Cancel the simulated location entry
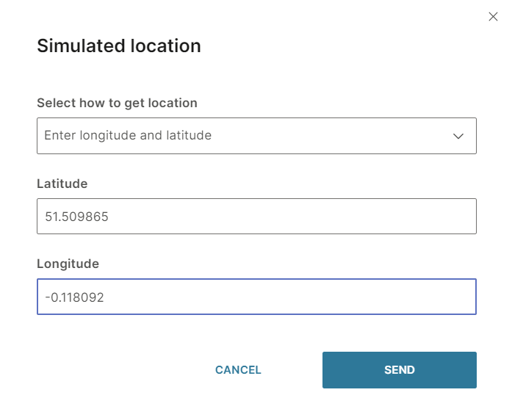 238,370
